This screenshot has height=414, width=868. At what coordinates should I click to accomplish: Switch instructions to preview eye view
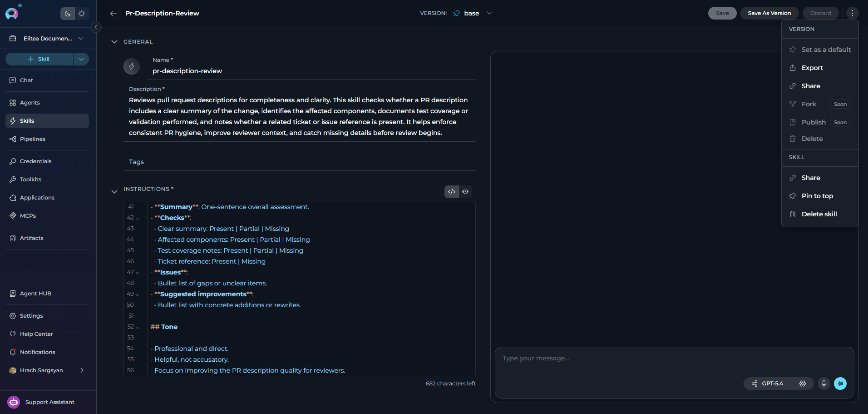tap(465, 192)
